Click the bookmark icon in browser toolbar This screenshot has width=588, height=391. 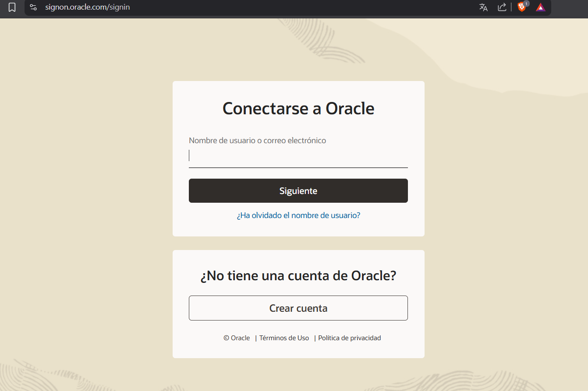tap(12, 7)
